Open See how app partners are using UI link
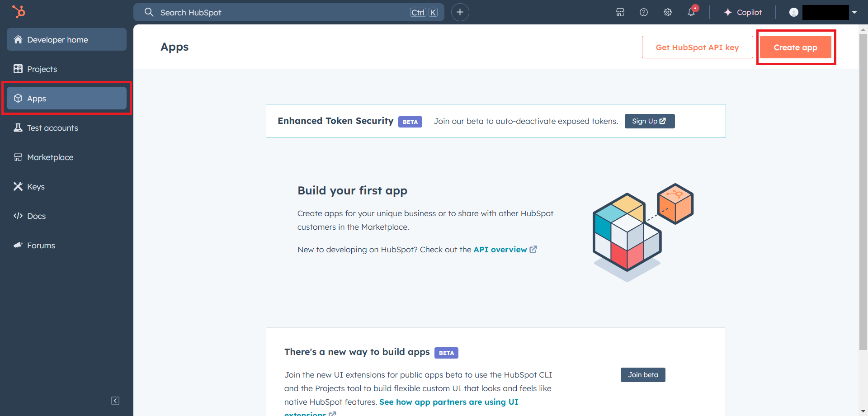This screenshot has width=868, height=416. tap(448, 402)
